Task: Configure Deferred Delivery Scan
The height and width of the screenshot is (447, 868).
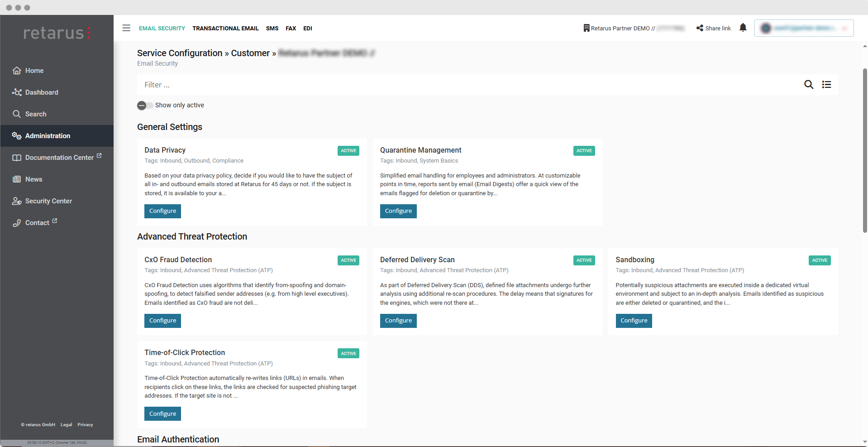Action: [398, 321]
